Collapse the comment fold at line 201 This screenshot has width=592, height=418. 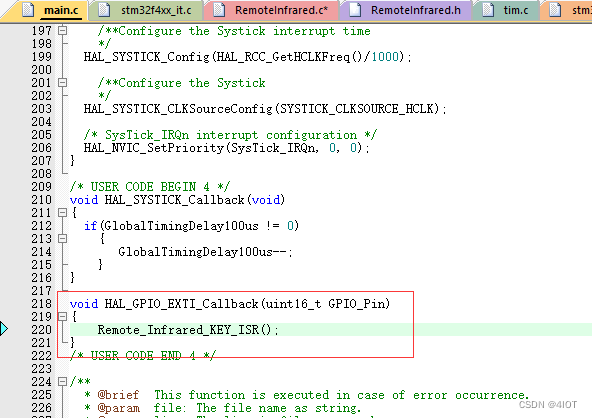[x=63, y=82]
